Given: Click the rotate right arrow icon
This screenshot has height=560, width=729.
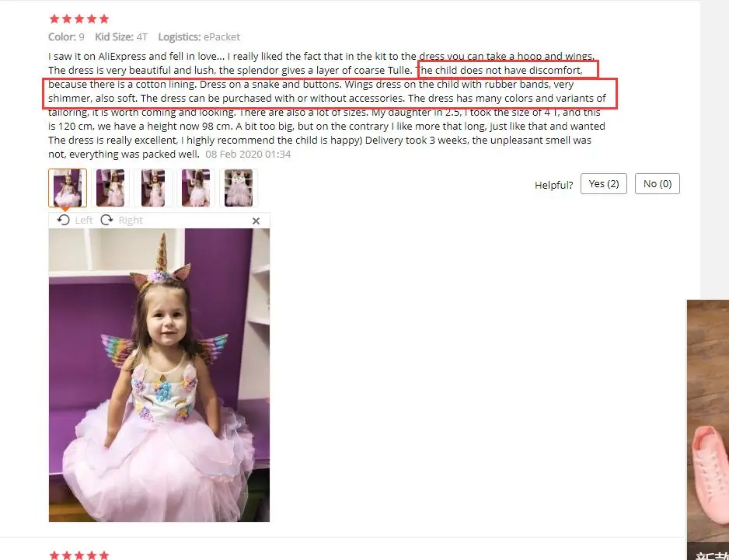Looking at the screenshot, I should [x=107, y=220].
